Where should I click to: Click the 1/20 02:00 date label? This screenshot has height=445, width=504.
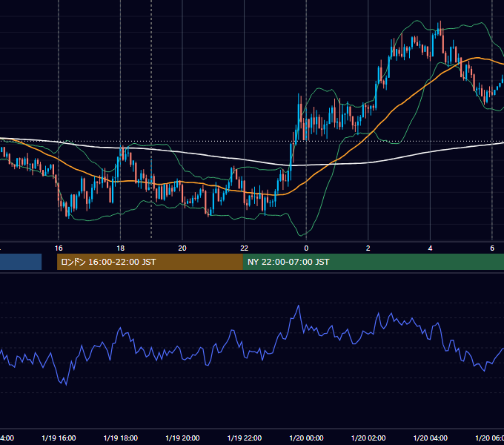368,438
